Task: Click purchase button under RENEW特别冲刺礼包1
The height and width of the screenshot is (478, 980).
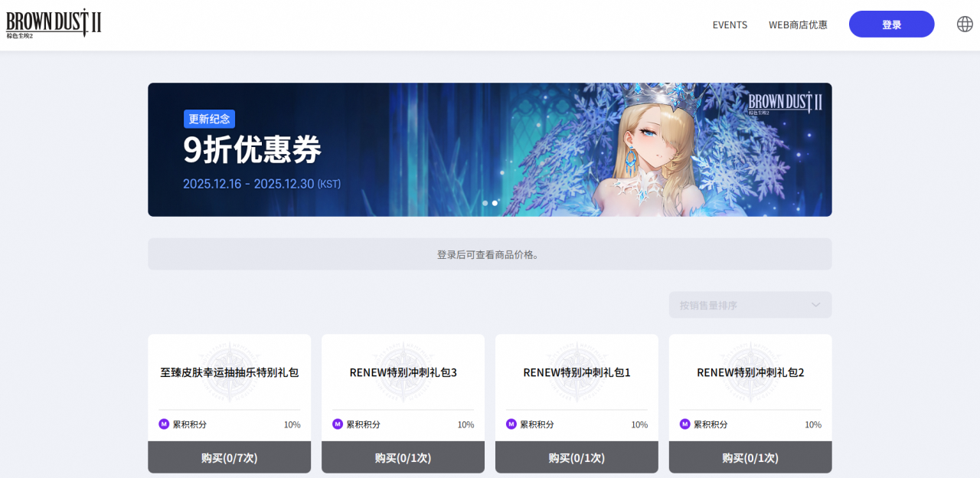Action: pos(577,457)
